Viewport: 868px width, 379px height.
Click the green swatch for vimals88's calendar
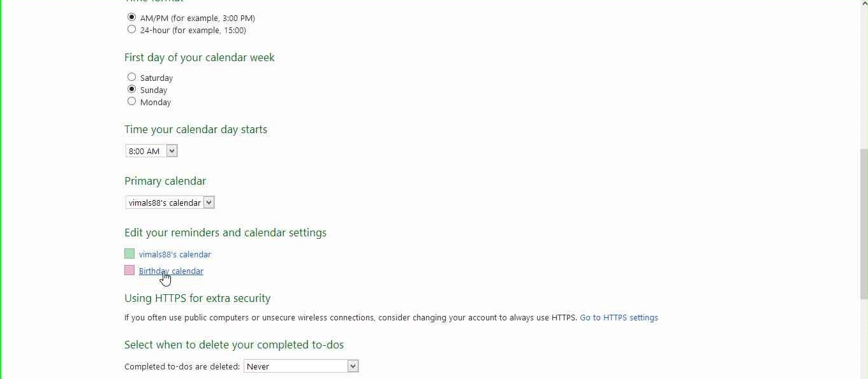tap(129, 254)
